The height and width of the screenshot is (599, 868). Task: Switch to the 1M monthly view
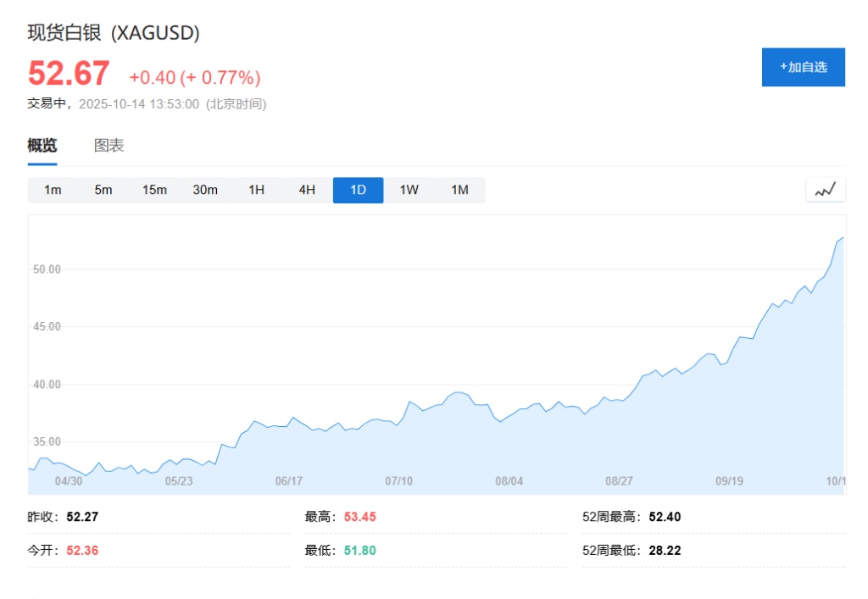click(459, 190)
